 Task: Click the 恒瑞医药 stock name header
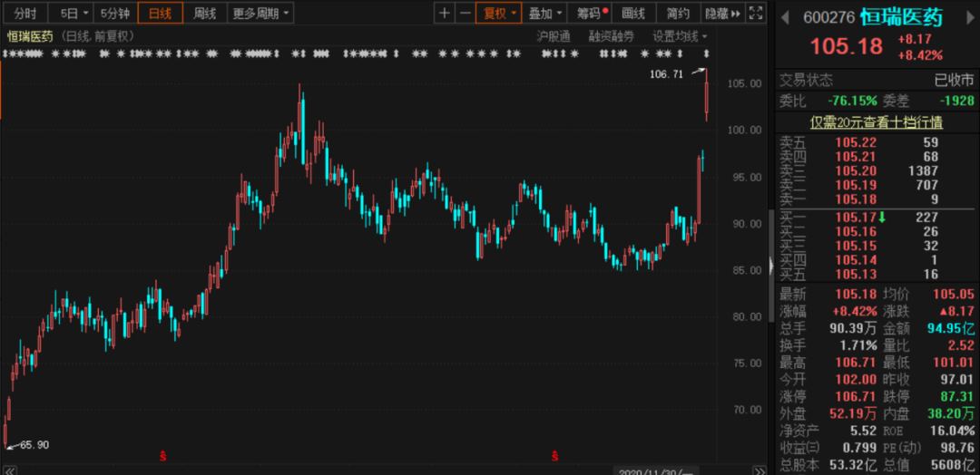click(901, 17)
